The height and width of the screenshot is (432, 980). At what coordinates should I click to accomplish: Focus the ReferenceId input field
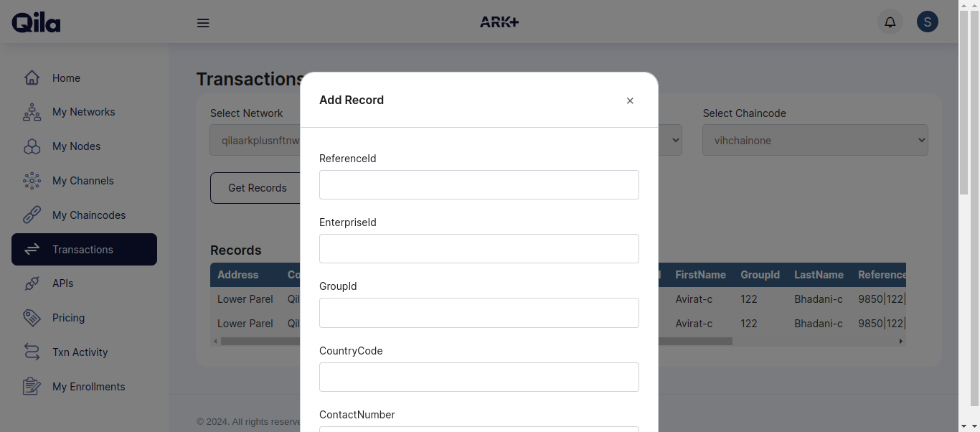(x=479, y=184)
